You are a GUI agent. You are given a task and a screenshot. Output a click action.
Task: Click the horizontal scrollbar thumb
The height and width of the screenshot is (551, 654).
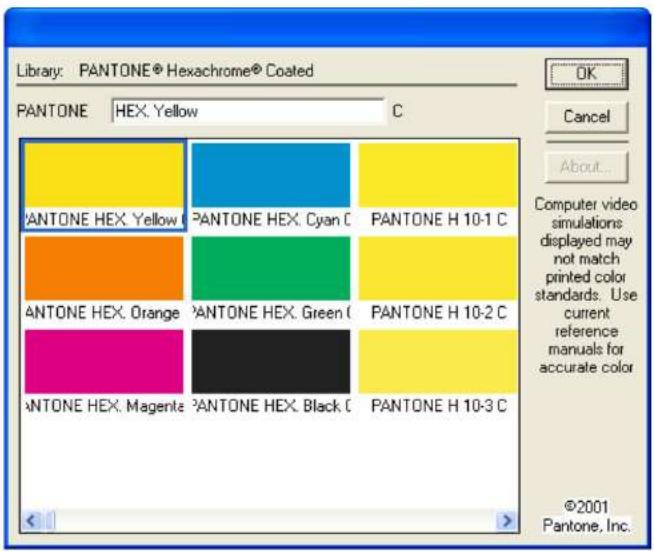tap(50, 521)
